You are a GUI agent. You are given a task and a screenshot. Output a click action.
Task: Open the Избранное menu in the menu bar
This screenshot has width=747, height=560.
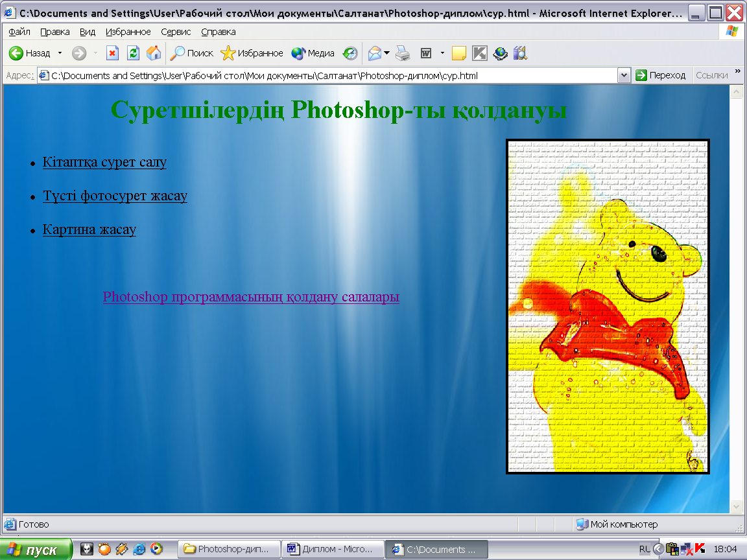[128, 32]
